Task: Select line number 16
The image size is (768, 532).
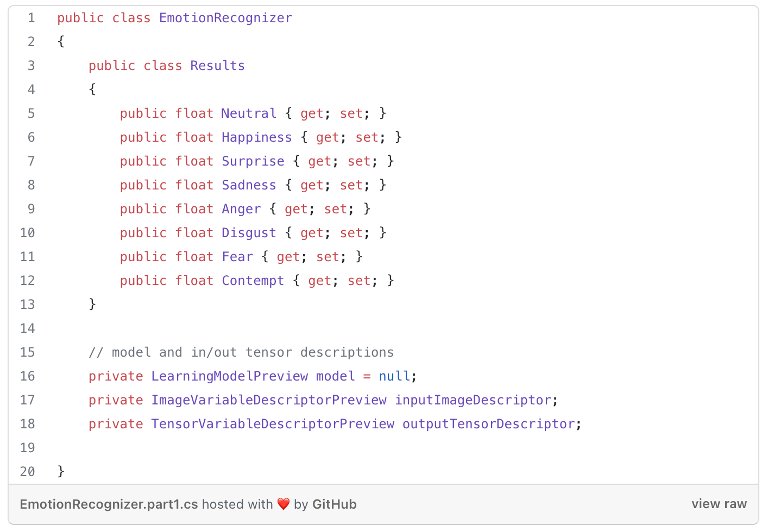Action: (x=27, y=376)
